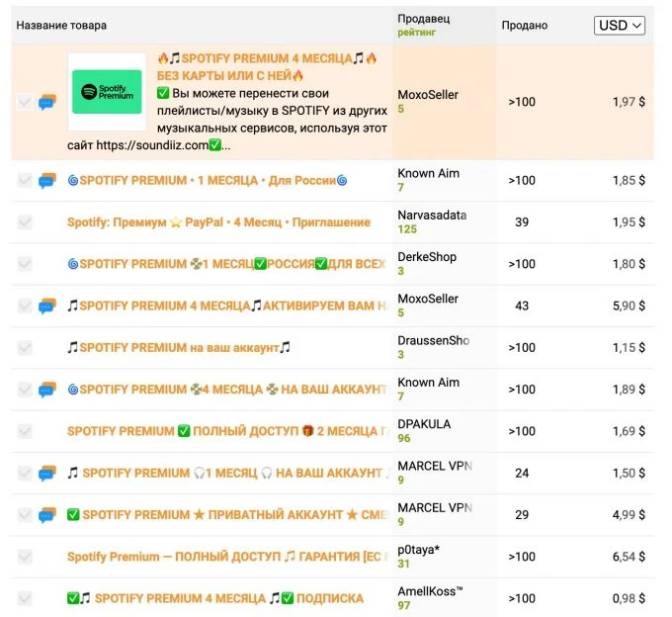Toggle the checkbox on the p0taya* row
The width and height of the screenshot is (672, 617).
(x=25, y=557)
